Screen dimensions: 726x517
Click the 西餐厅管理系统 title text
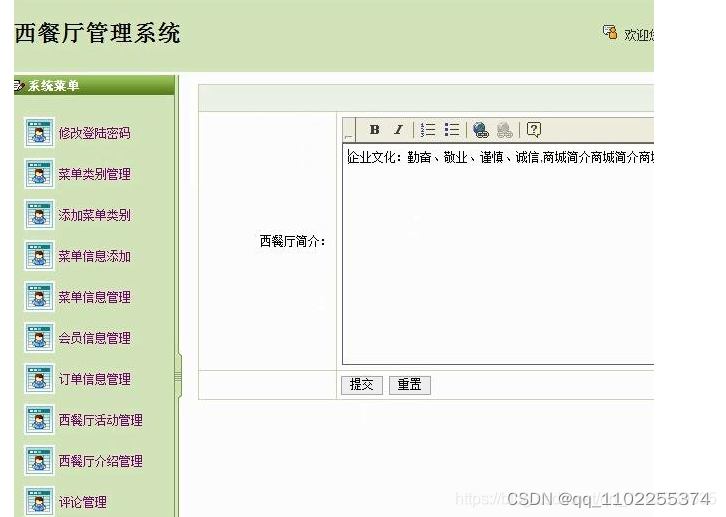97,33
